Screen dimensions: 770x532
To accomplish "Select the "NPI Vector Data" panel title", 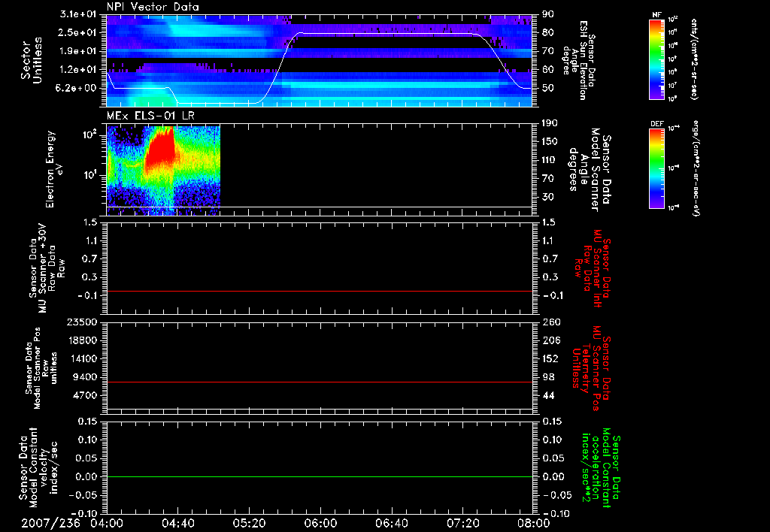I will tap(153, 7).
